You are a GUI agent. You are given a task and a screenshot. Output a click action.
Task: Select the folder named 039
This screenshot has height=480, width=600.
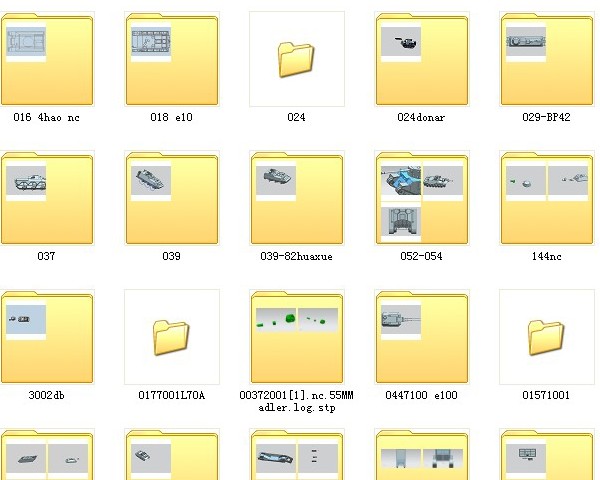click(171, 199)
